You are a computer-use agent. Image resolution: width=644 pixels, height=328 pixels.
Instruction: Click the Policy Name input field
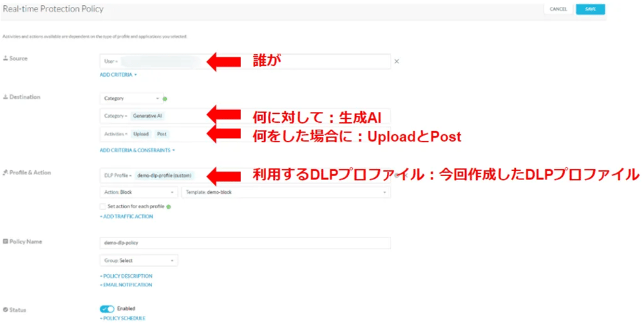[245, 242]
